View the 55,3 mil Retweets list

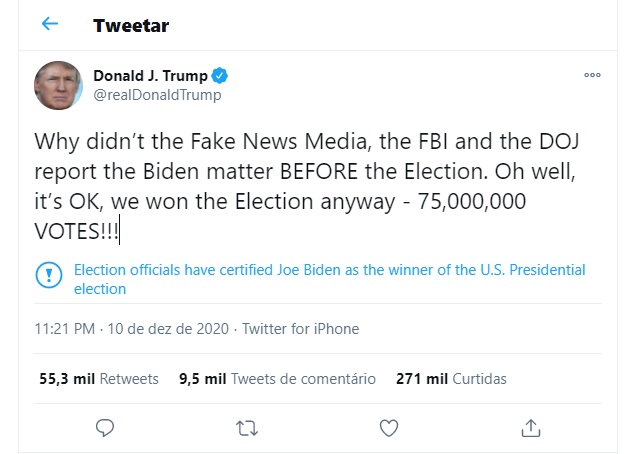click(x=99, y=379)
